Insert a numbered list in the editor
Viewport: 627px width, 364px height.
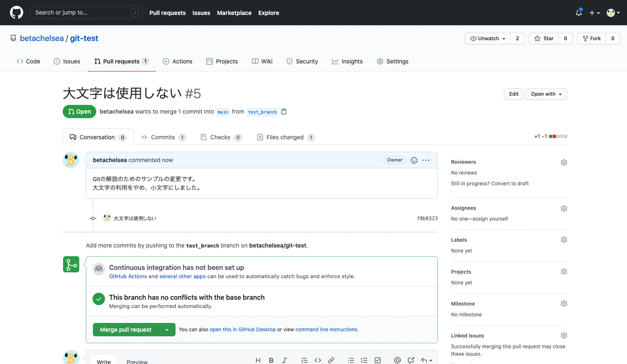(364, 360)
